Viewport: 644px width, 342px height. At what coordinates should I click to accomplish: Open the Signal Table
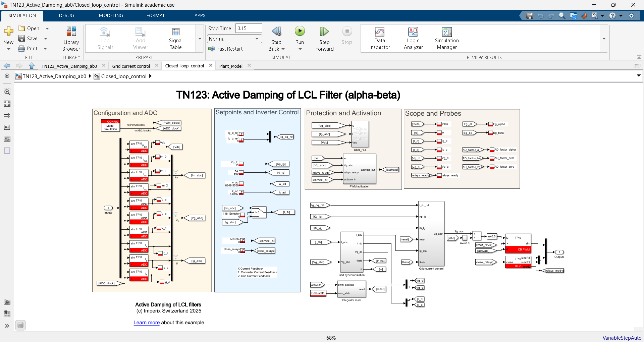(x=175, y=39)
